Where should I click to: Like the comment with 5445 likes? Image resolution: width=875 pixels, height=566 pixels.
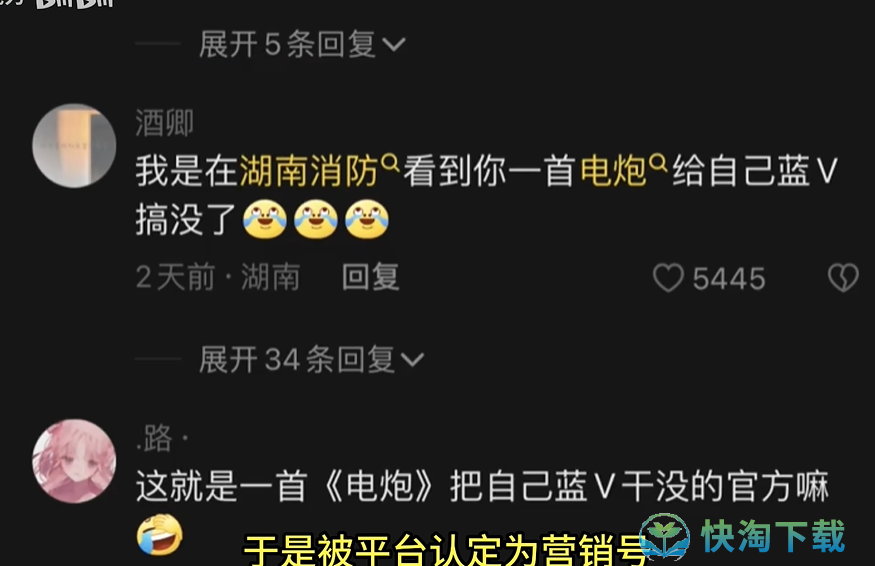[x=668, y=277]
